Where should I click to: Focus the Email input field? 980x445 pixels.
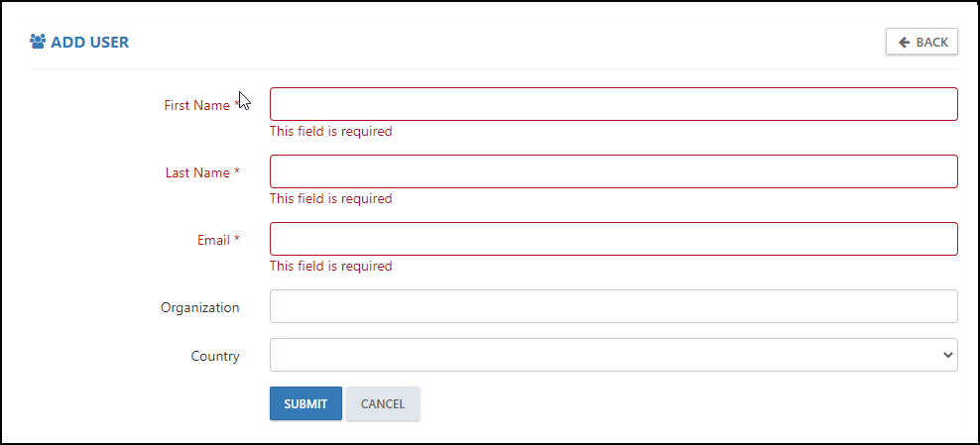click(x=613, y=239)
